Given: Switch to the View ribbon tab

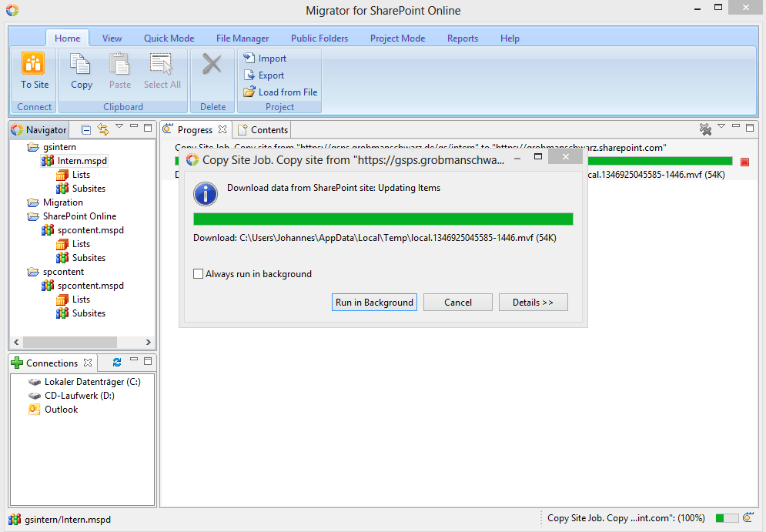Looking at the screenshot, I should pos(112,38).
